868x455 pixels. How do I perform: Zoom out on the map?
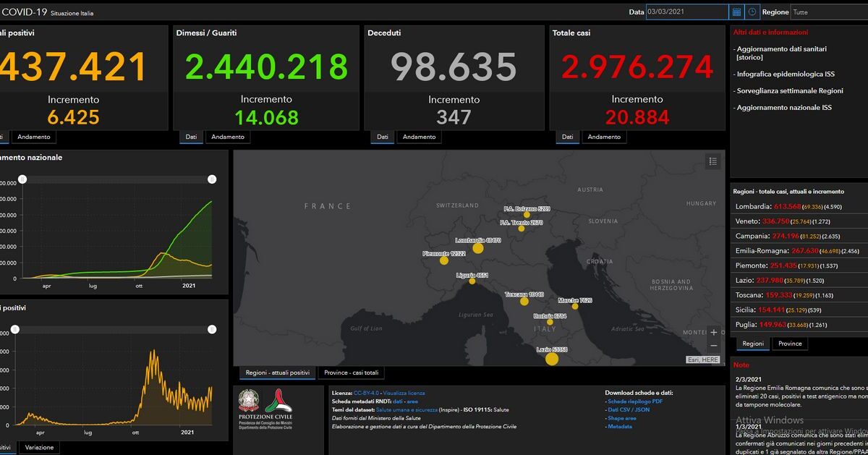coord(714,346)
